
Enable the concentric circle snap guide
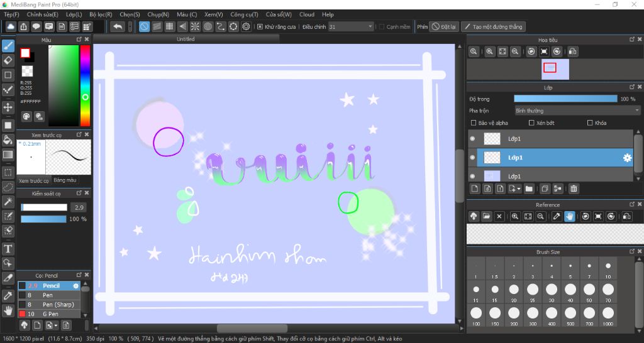[x=208, y=26]
